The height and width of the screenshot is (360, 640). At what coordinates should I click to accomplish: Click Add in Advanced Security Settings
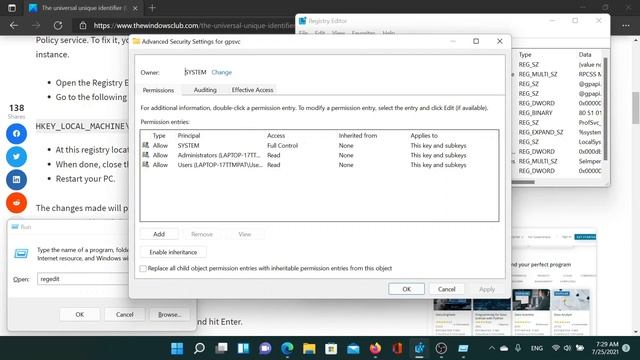pos(159,234)
